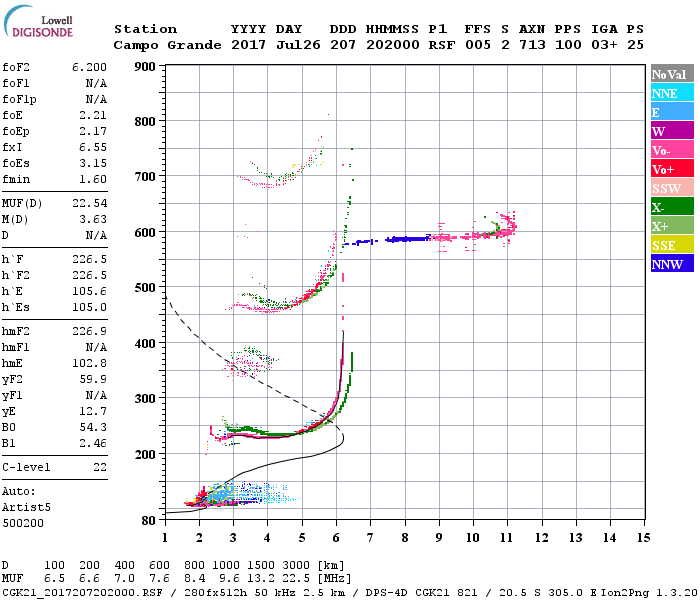Image resolution: width=700 pixels, height=600 pixels.
Task: Click the yF2 value 59.9
Action: coord(93,379)
